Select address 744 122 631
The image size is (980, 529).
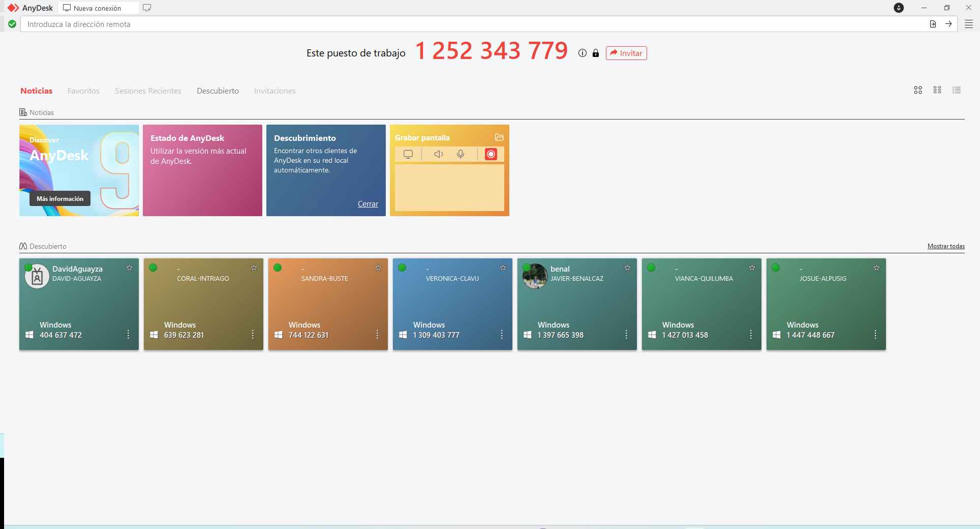pyautogui.click(x=309, y=335)
